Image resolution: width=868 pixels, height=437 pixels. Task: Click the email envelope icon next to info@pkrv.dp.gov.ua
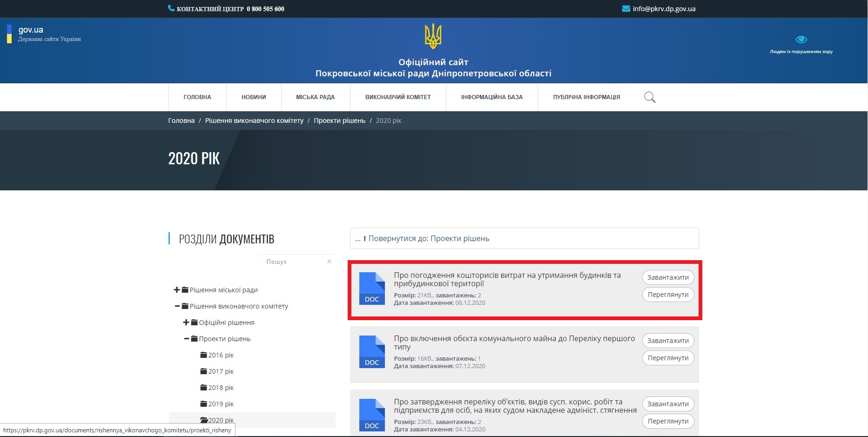click(625, 8)
